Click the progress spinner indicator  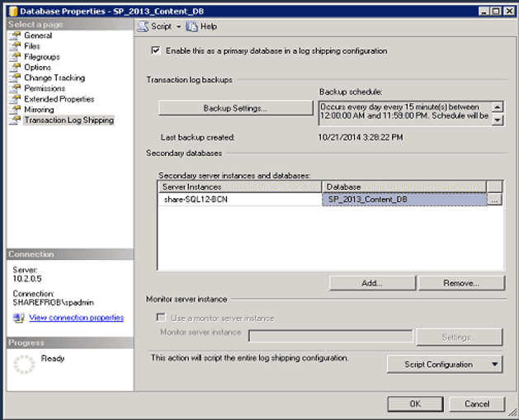pos(24,365)
